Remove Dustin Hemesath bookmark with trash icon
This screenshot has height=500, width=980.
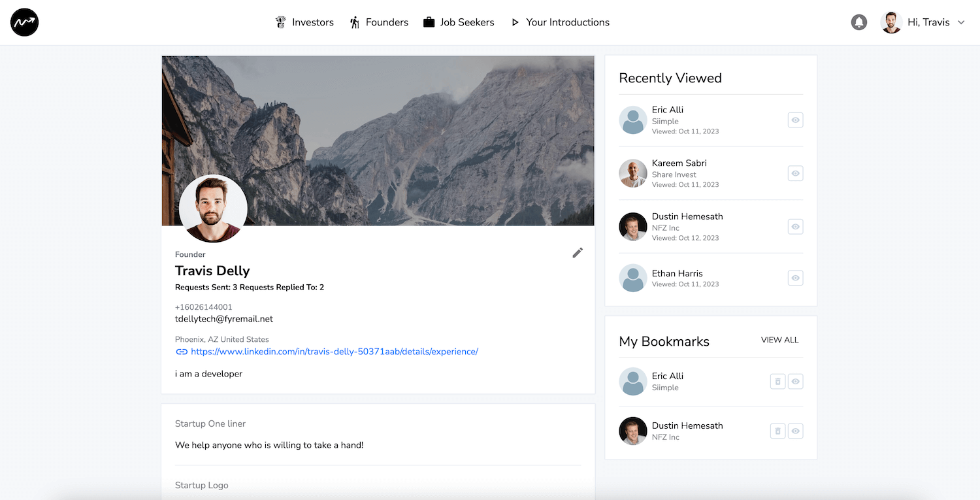[777, 431]
